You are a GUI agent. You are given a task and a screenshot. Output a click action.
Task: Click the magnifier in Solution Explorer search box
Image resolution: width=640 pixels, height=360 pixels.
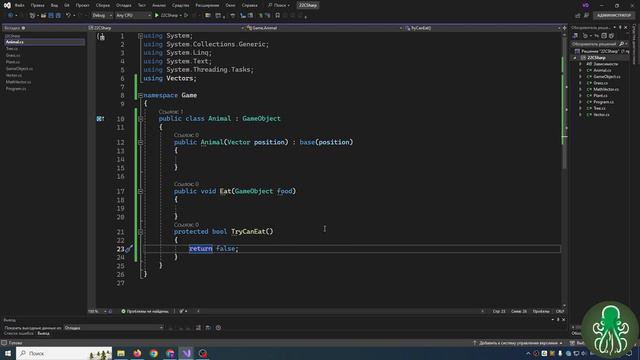pos(621,44)
